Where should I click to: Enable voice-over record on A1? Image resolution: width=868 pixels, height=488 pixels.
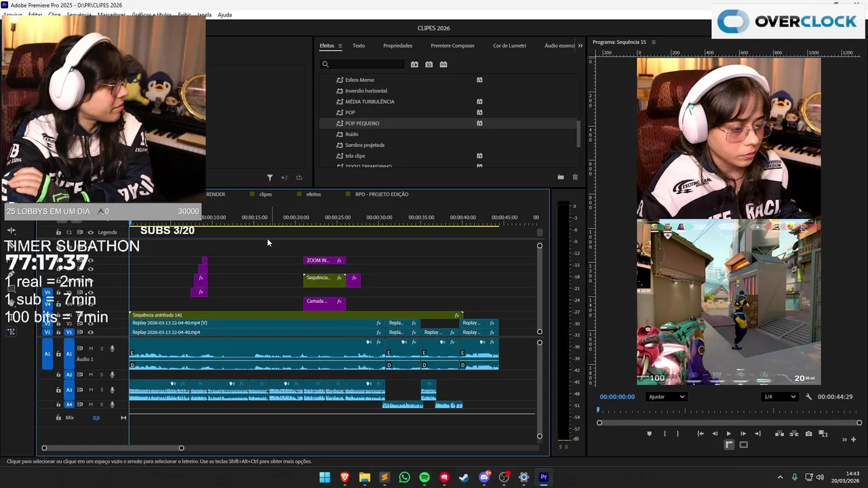[113, 348]
